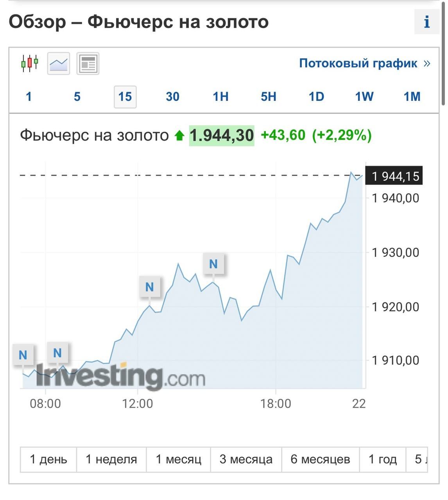Select the 5 minute interval

(77, 96)
